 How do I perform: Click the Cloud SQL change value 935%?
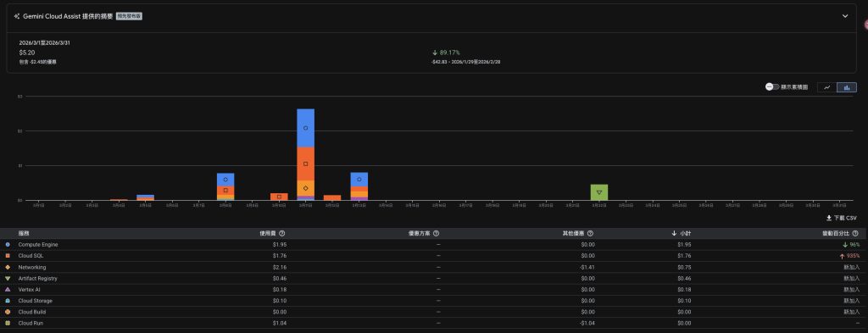853,256
